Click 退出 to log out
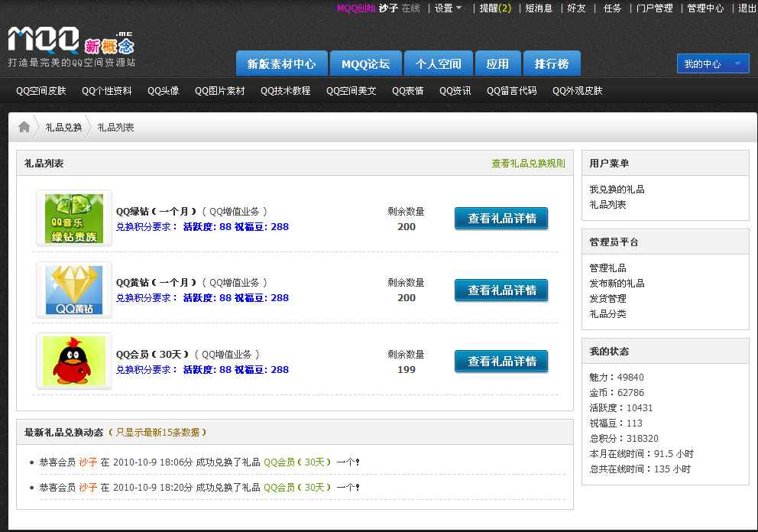This screenshot has height=532, width=758. [747, 8]
